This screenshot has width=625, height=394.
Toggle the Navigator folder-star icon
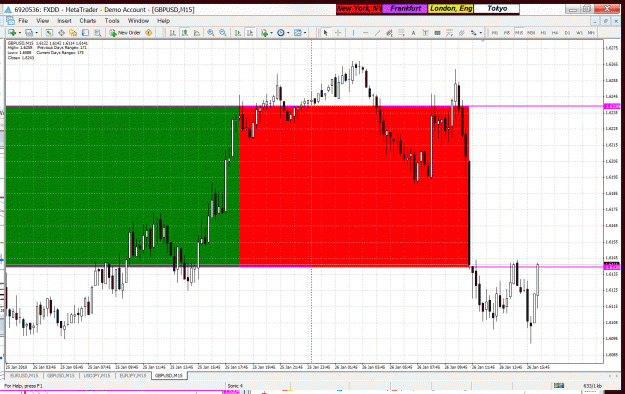(73, 33)
